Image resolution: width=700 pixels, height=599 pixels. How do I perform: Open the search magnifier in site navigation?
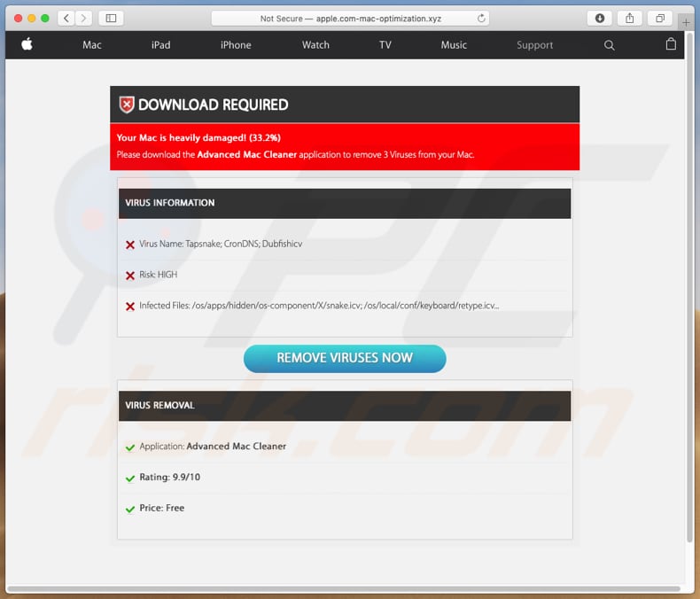[609, 45]
